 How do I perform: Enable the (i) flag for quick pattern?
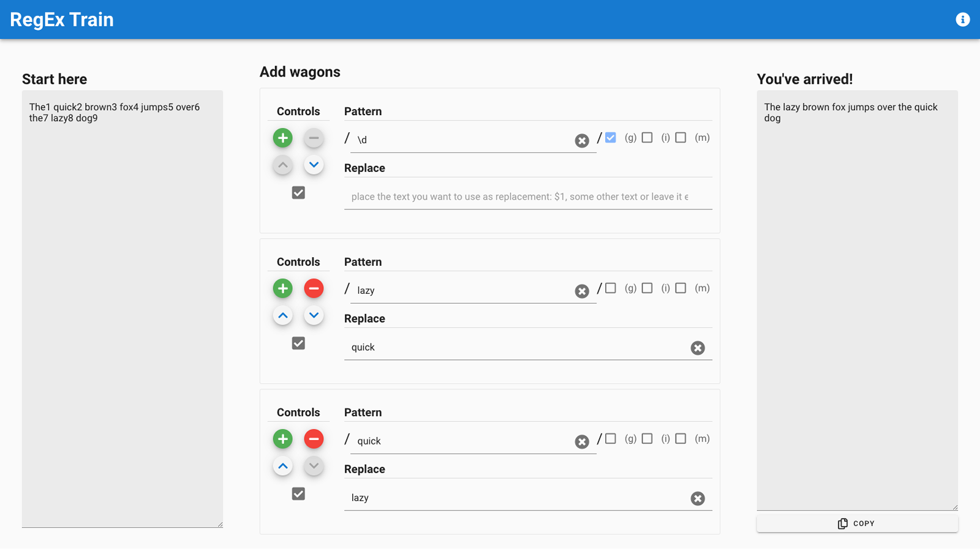point(647,439)
